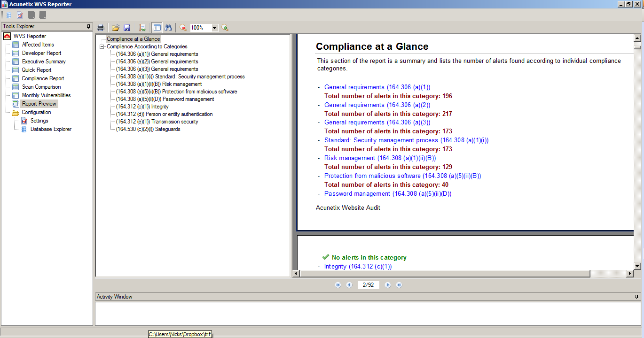Print the report with printer icon

click(101, 28)
